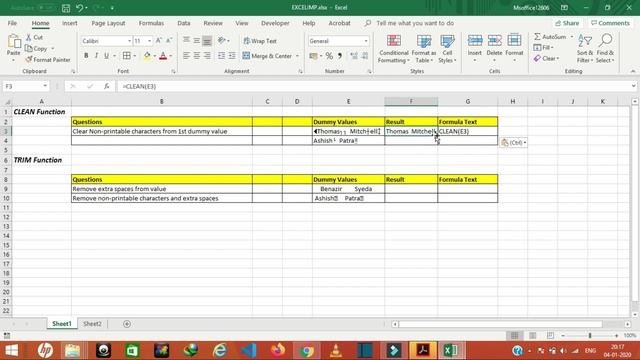Select cell with Benazir Syeda value
Viewport: 640px width, 360px height.
click(x=348, y=189)
